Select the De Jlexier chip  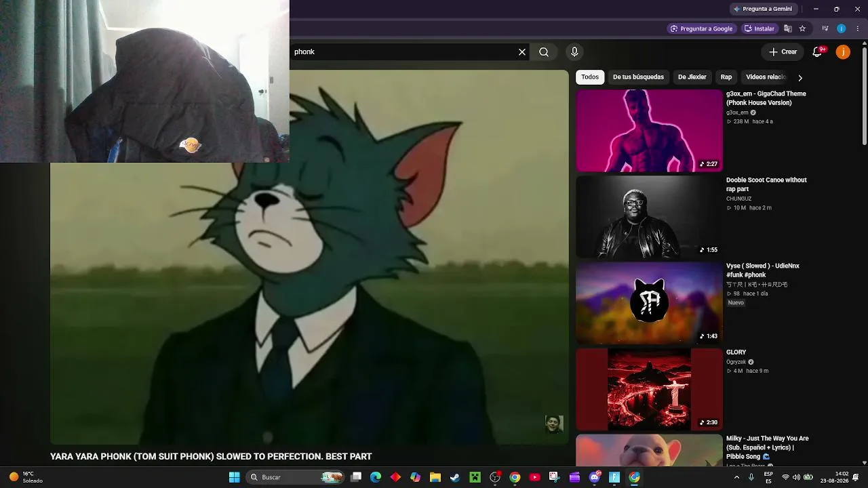[692, 77]
